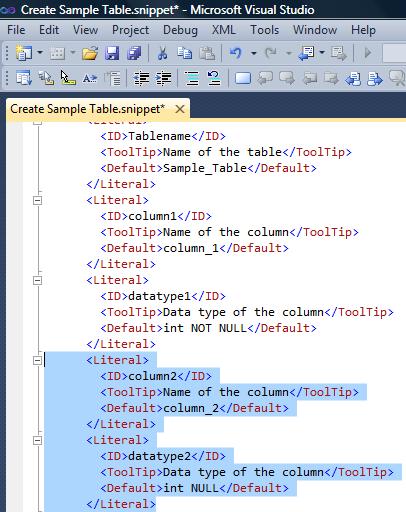Undo the last edit with the blue arrow
The width and height of the screenshot is (406, 512).
(x=236, y=53)
